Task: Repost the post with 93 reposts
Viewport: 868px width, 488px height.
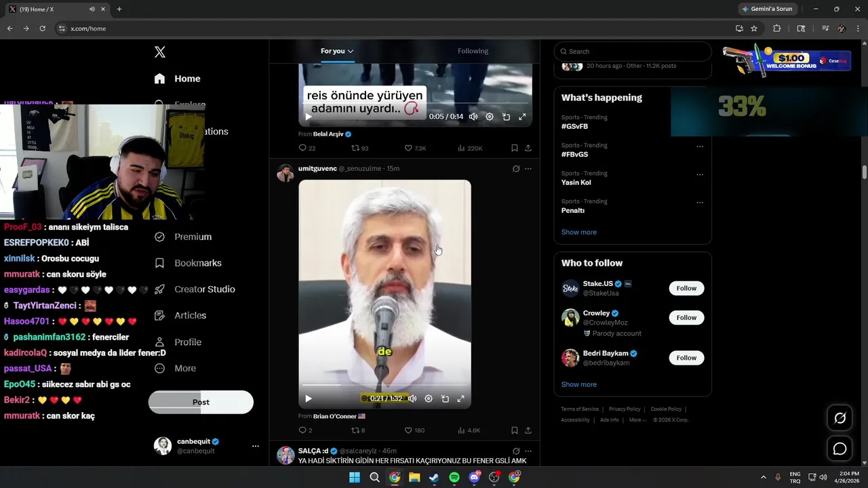Action: tap(359, 148)
